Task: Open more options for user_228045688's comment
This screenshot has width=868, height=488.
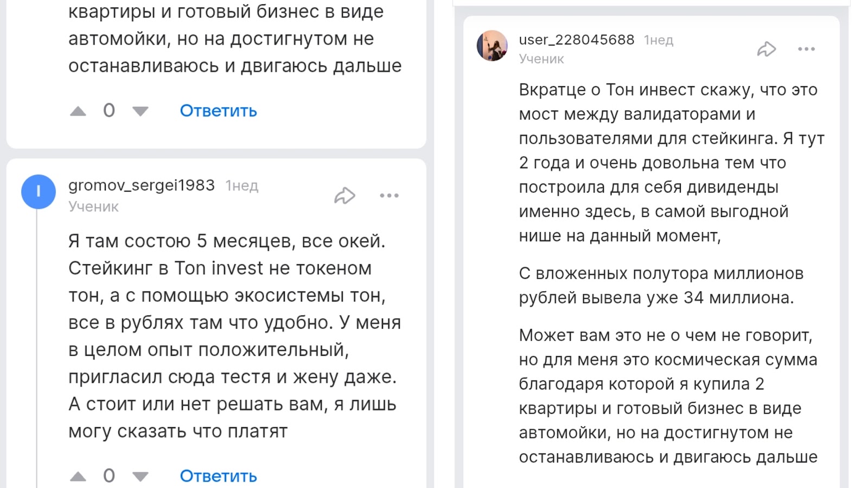Action: click(x=806, y=49)
